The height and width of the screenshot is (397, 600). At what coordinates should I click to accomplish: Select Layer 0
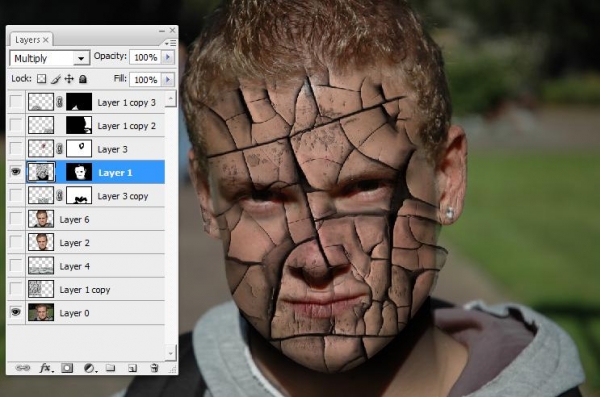[x=86, y=312]
